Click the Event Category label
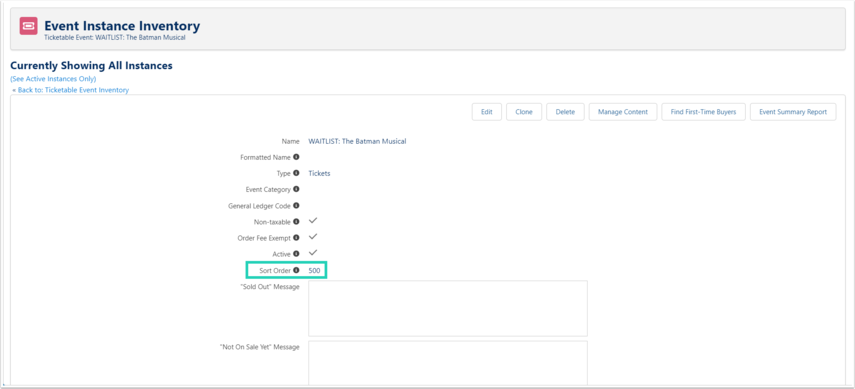Image resolution: width=855 pixels, height=389 pixels. tap(269, 190)
